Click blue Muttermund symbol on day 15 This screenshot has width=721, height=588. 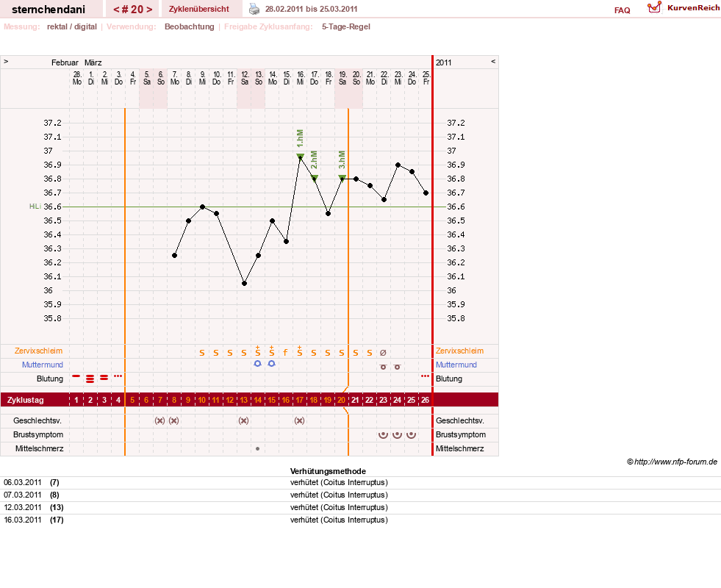pyautogui.click(x=272, y=364)
